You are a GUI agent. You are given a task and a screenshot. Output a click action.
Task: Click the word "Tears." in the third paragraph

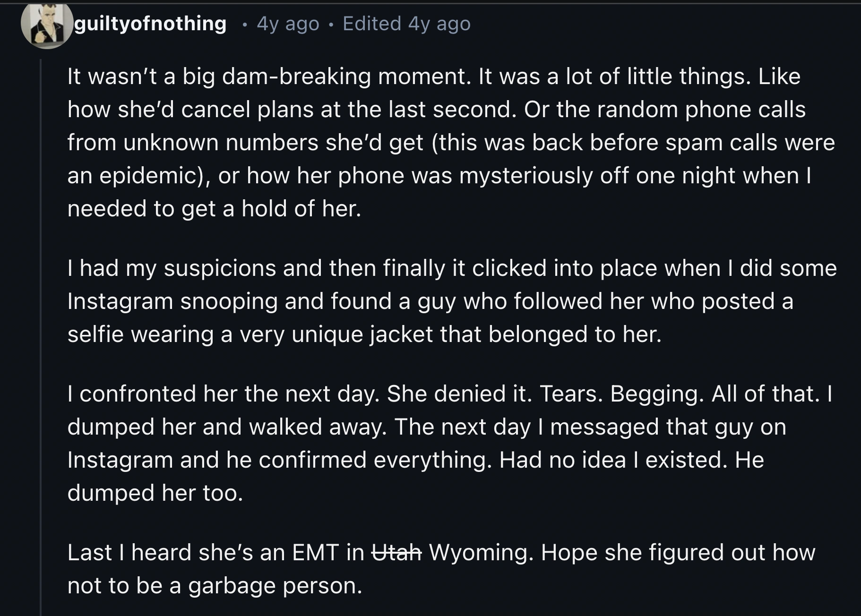[571, 394]
